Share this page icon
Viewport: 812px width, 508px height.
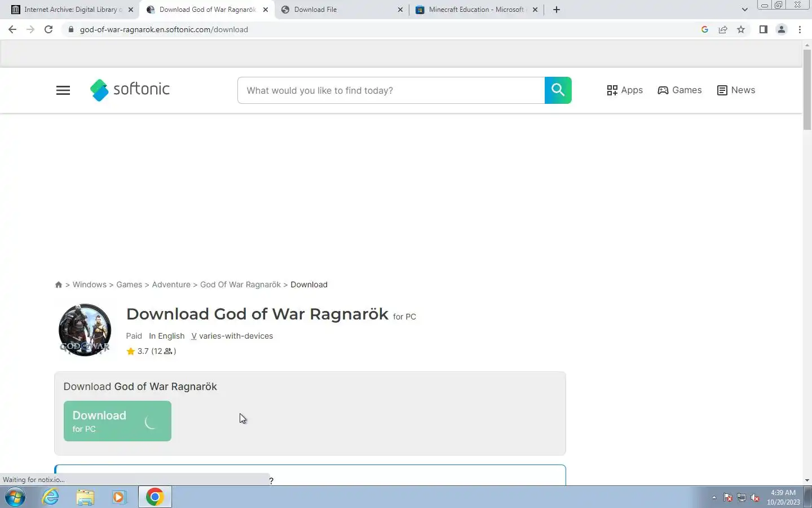click(723, 29)
